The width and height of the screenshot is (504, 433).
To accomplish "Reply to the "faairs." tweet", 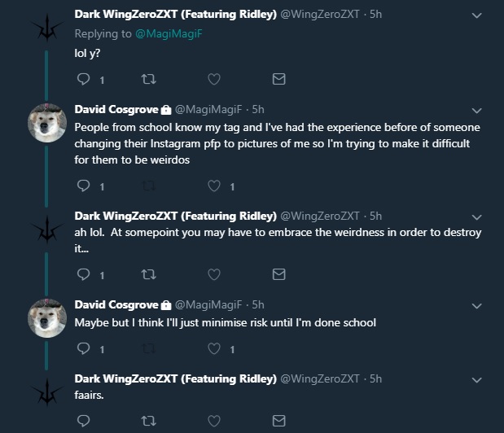I will click(82, 421).
